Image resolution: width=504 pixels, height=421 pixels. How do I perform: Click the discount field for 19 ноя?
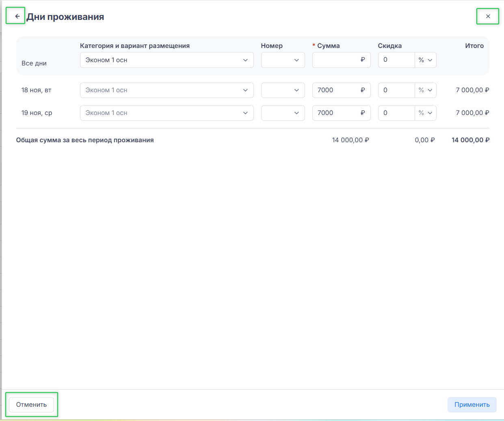pyautogui.click(x=396, y=113)
